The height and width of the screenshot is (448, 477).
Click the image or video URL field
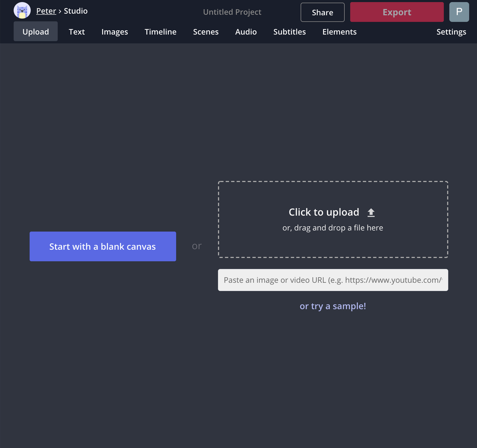pyautogui.click(x=333, y=280)
